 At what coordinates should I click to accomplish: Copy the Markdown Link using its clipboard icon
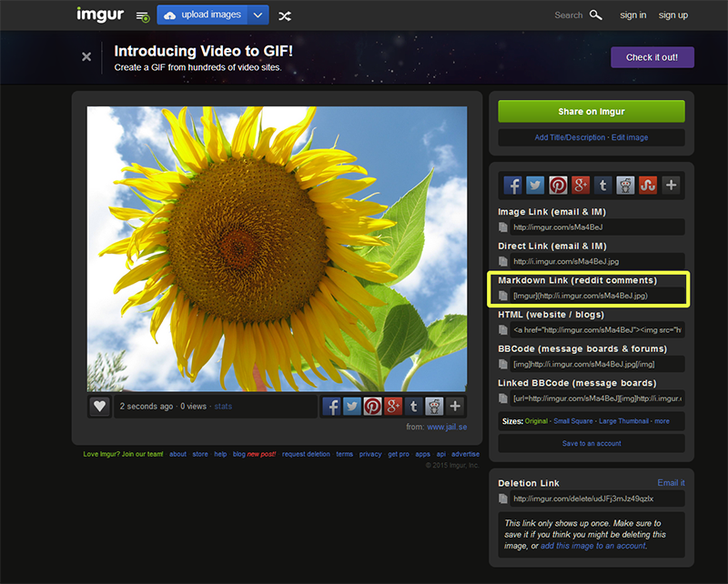coord(503,296)
